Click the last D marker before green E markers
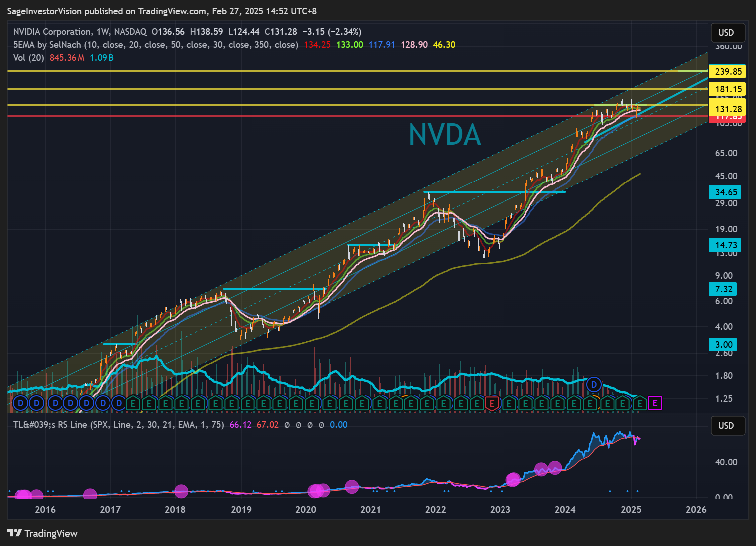The width and height of the screenshot is (756, 546). click(x=119, y=403)
